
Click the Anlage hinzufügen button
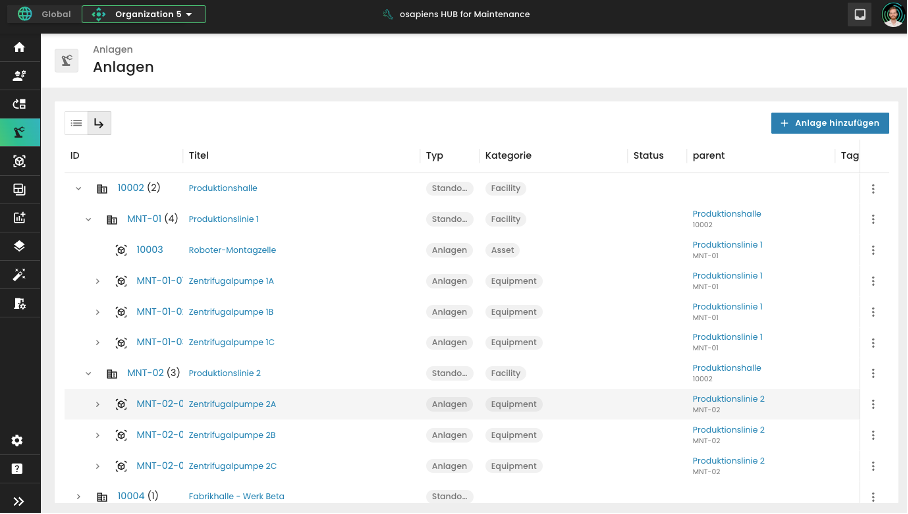(829, 123)
